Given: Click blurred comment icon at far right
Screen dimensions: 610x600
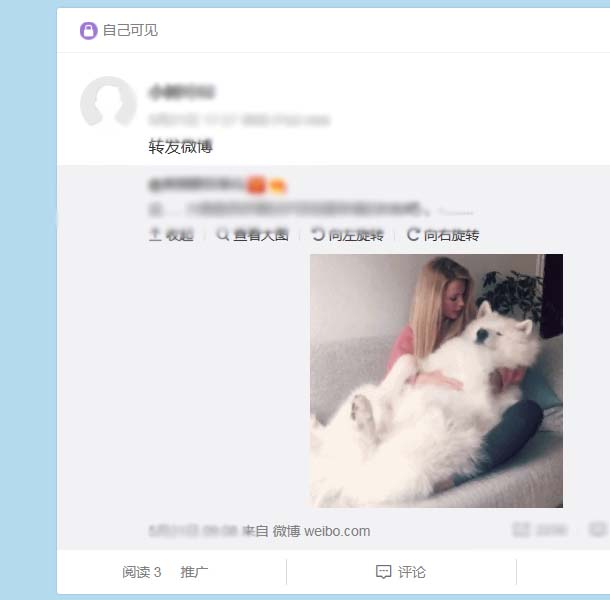Looking at the screenshot, I should 598,530.
